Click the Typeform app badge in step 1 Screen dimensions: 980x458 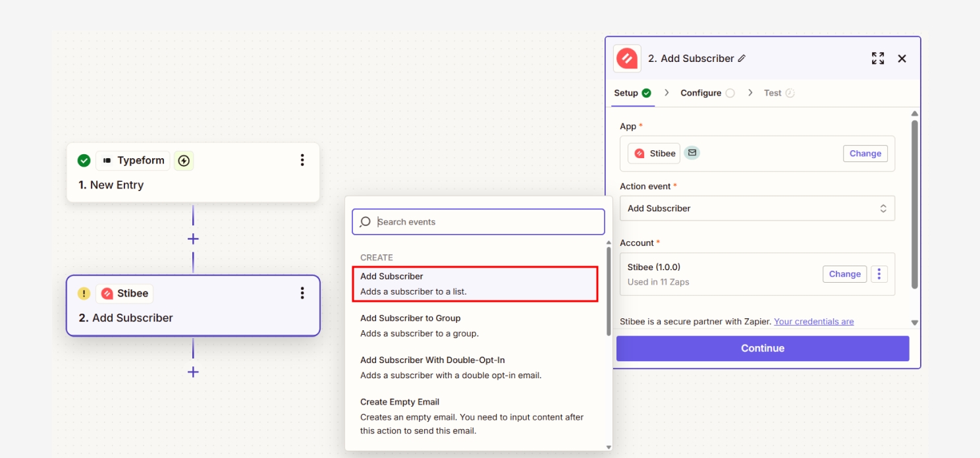[133, 160]
